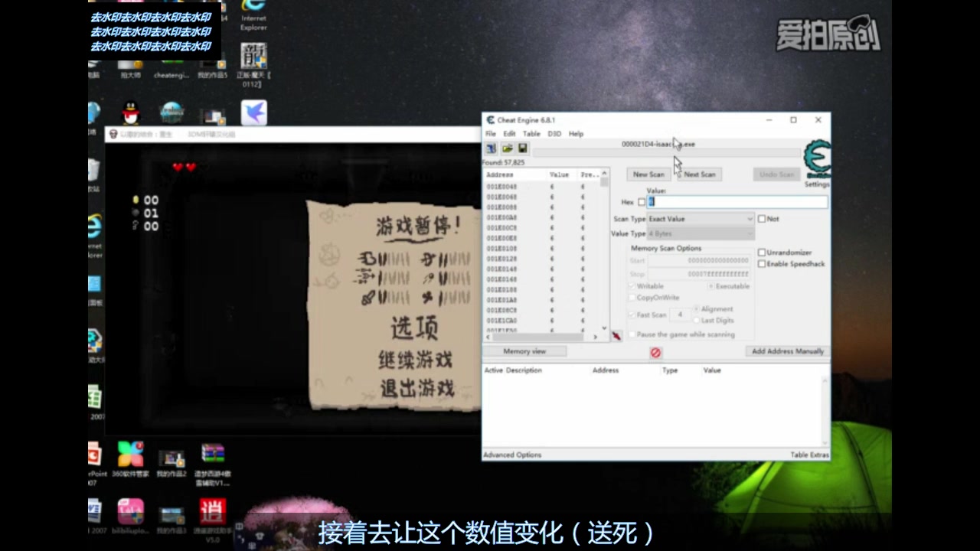Viewport: 980px width, 551px height.
Task: Click the save table floppy disk icon
Action: pyautogui.click(x=522, y=148)
